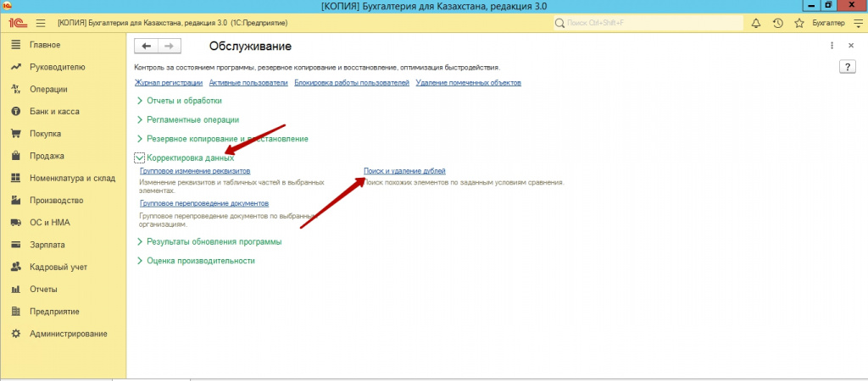The image size is (868, 381).
Task: Open the Продажа section
Action: point(47,156)
